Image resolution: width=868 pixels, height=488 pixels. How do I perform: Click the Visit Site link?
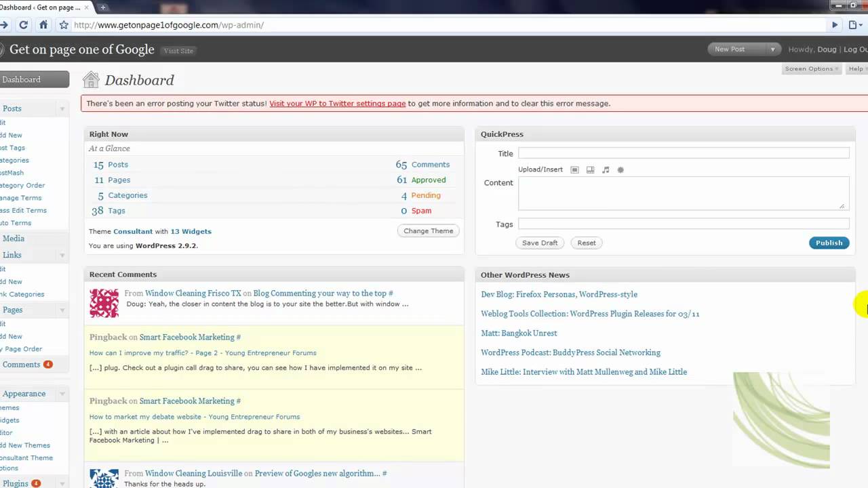point(178,51)
